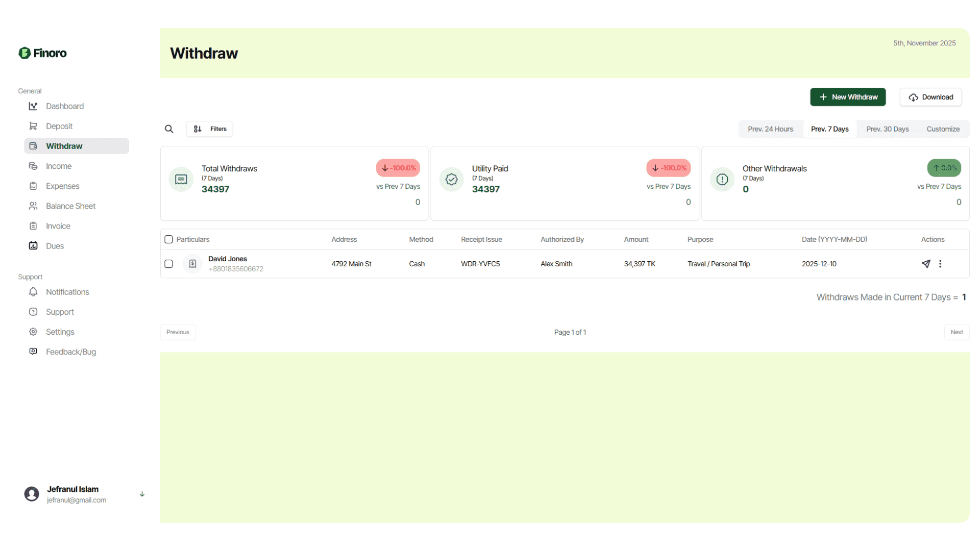
Task: Click the Utility Paid checkmark badge icon
Action: click(x=452, y=180)
